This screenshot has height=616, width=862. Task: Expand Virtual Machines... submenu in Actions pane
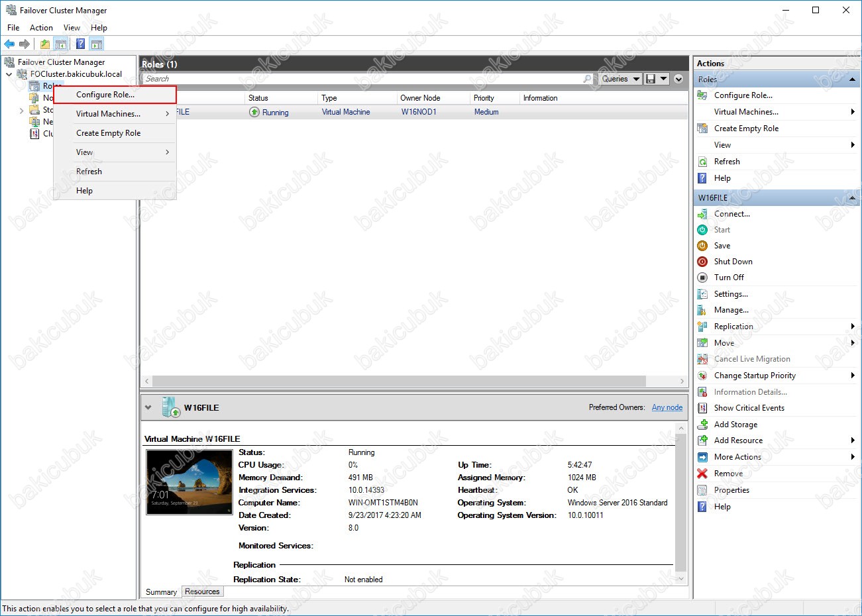coord(853,112)
